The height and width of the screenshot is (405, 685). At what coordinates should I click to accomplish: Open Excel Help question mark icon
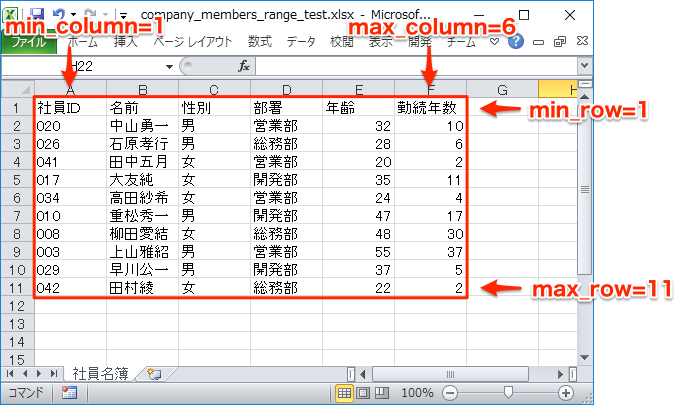click(516, 42)
